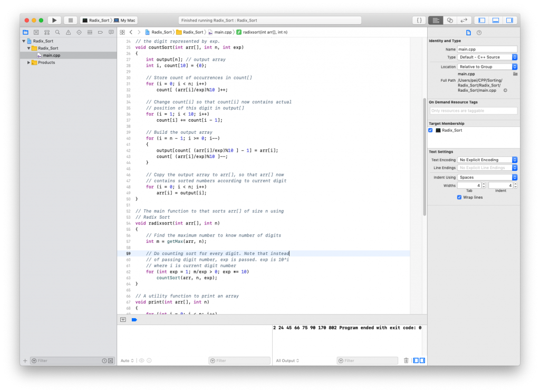Viewport: 540px width, 392px height.
Task: Expand the Products folder disclosure triangle
Action: [29, 62]
